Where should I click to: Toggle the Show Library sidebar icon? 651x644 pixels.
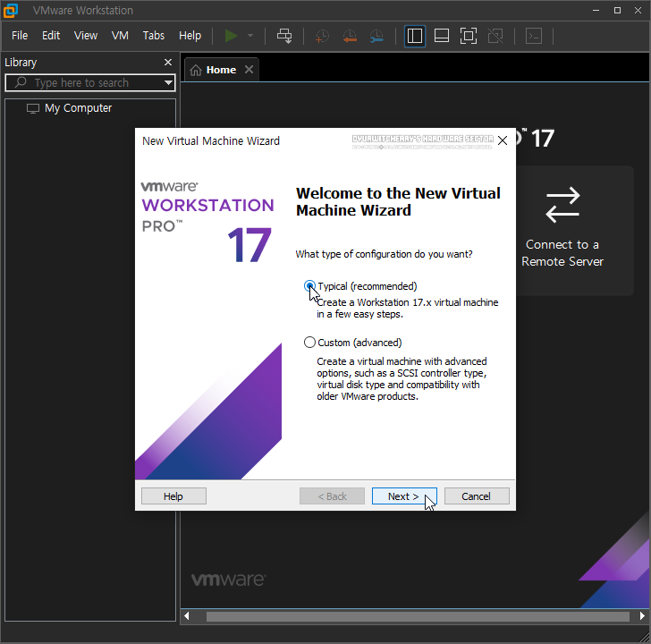click(415, 36)
